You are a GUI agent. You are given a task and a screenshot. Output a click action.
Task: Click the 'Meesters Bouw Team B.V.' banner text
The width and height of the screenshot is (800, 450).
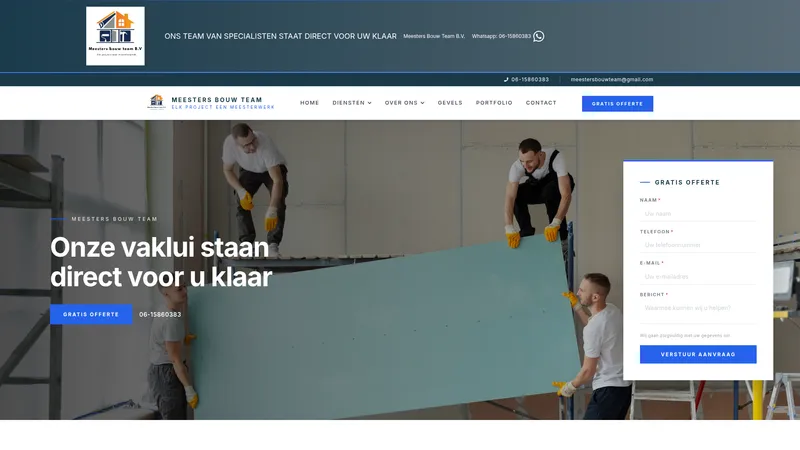pos(434,36)
